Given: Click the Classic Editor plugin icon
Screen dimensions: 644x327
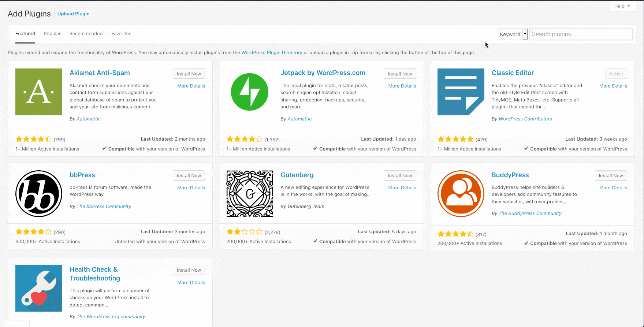Looking at the screenshot, I should (x=461, y=92).
